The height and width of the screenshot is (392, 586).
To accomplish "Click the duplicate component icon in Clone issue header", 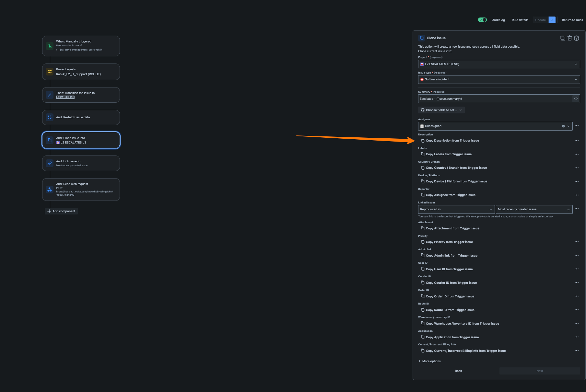I will pyautogui.click(x=563, y=38).
